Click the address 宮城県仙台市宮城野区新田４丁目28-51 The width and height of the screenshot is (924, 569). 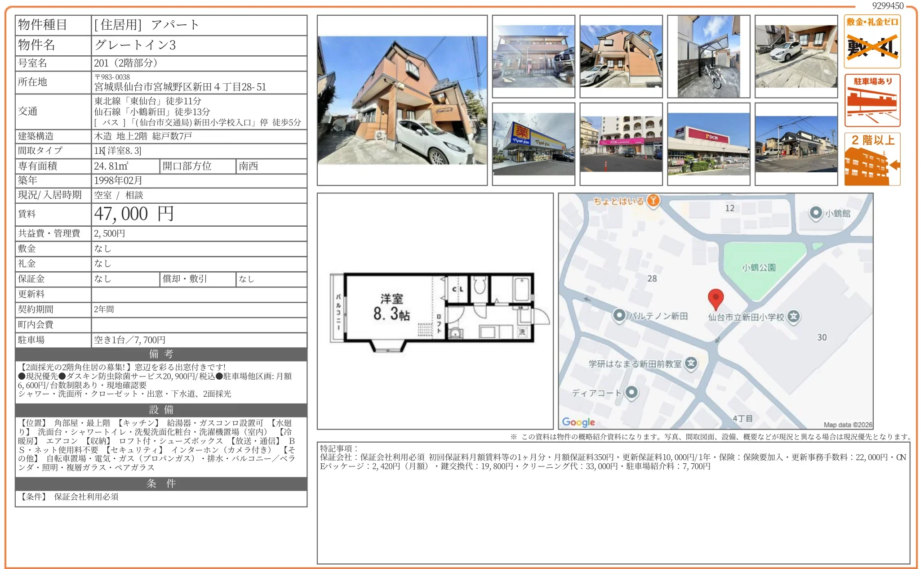click(180, 87)
